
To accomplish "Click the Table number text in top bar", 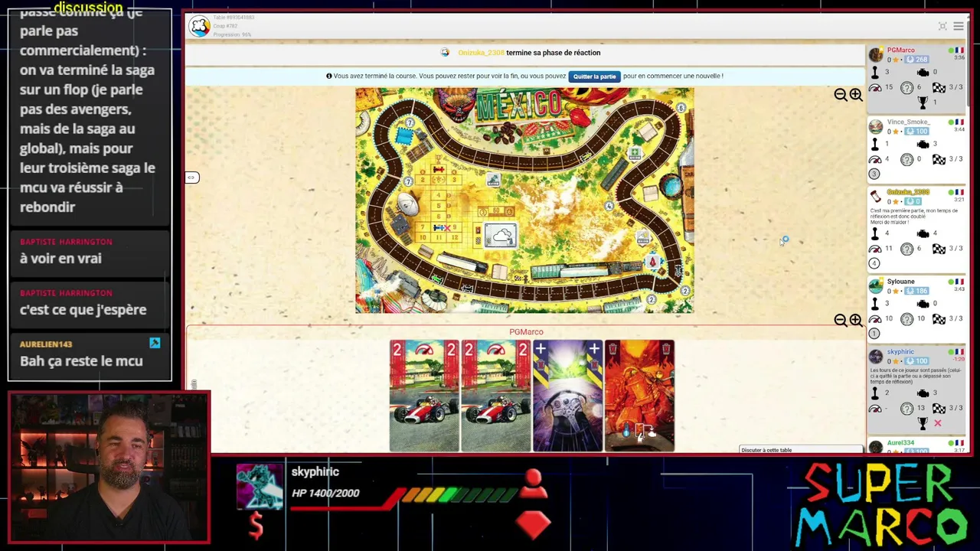I will point(234,18).
